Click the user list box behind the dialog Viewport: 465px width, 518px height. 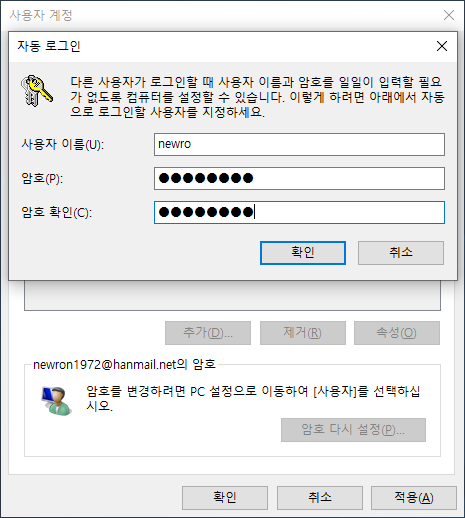[x=232, y=295]
